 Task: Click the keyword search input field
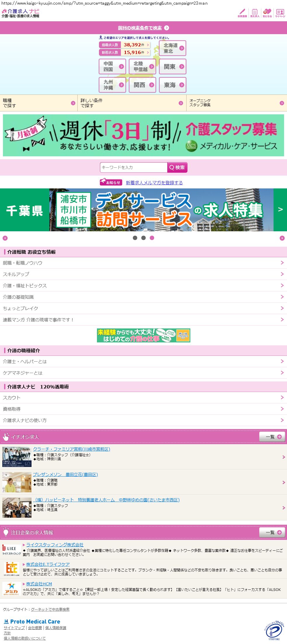pyautogui.click(x=133, y=167)
